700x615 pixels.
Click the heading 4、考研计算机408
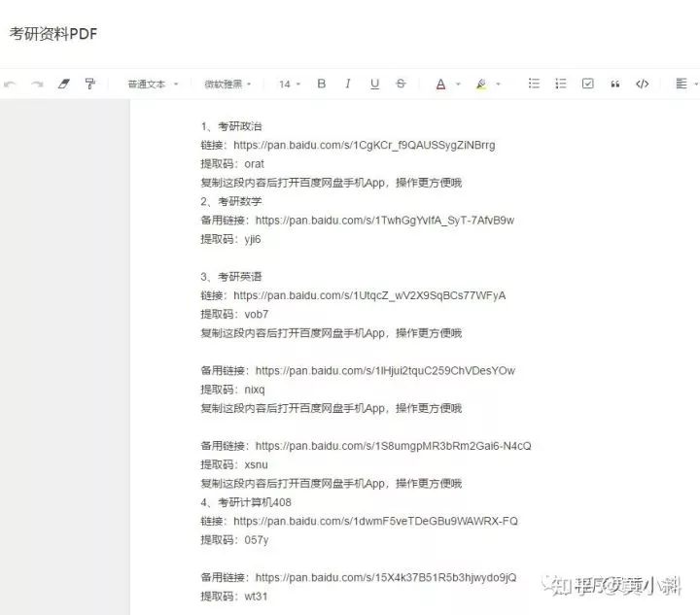coord(246,502)
